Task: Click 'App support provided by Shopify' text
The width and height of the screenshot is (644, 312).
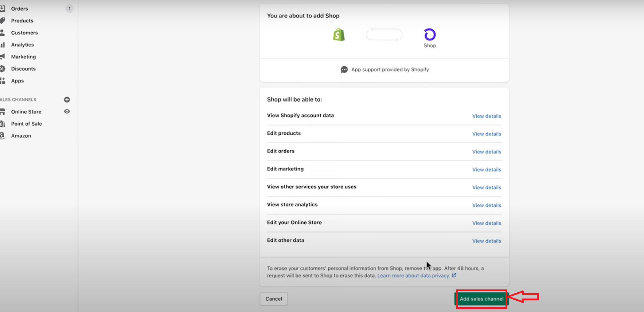Action: coord(390,70)
